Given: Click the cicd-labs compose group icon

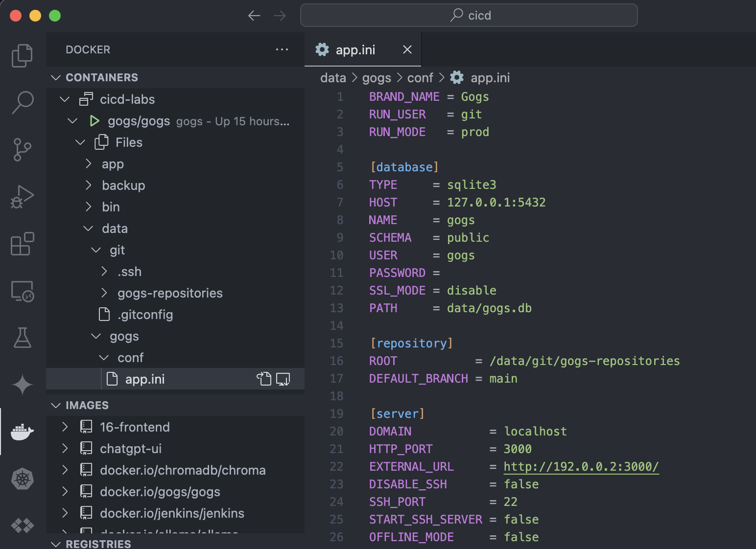Looking at the screenshot, I should pyautogui.click(x=86, y=99).
